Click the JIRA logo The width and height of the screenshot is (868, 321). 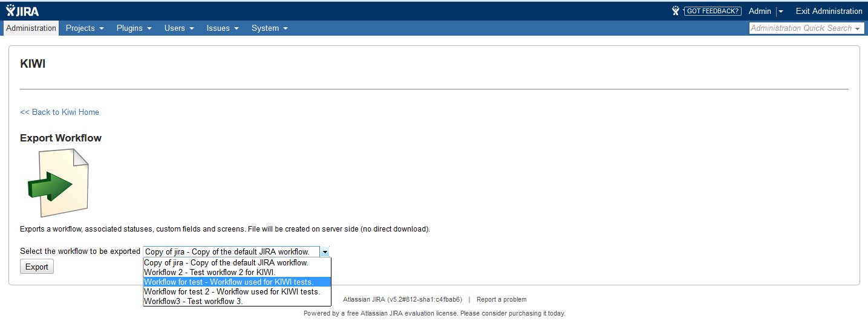tap(22, 11)
